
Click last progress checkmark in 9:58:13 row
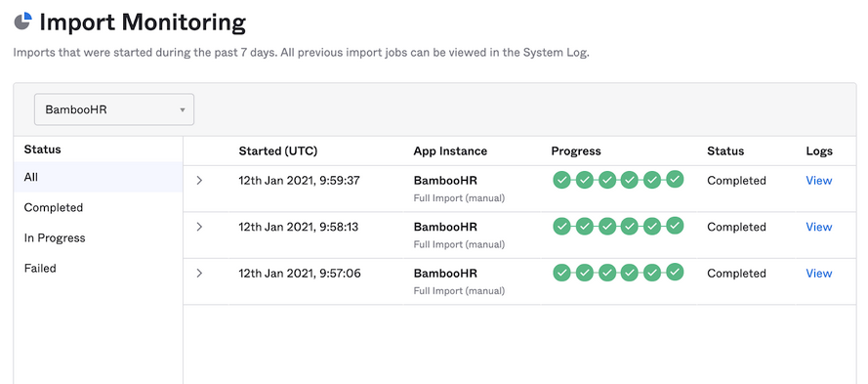(x=675, y=226)
